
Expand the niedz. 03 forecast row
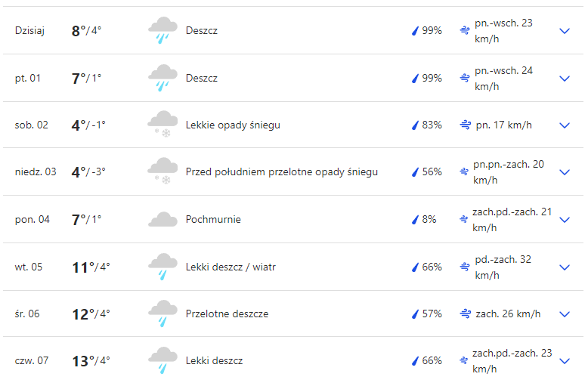(x=564, y=172)
